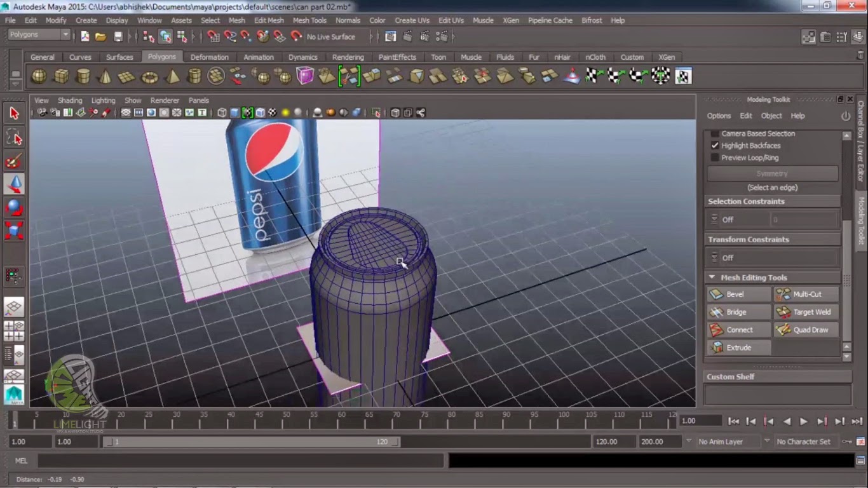Open viewport Shading menu

click(x=70, y=100)
